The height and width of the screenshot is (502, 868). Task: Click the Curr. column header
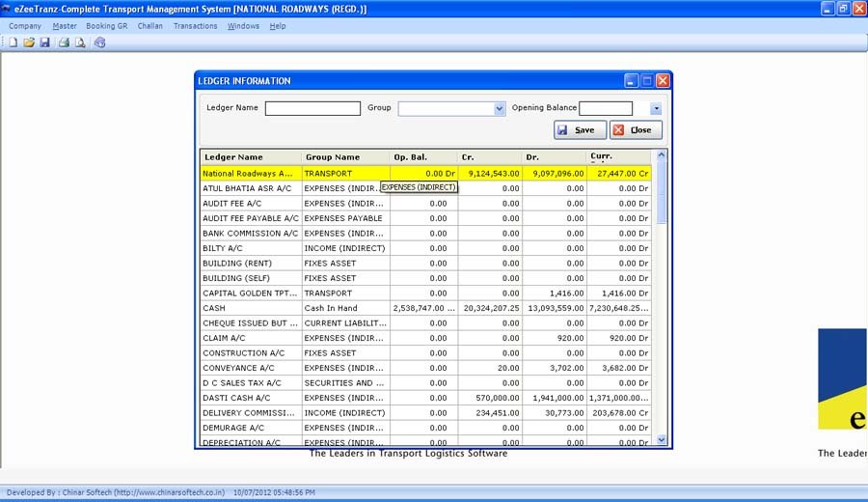[x=619, y=157]
